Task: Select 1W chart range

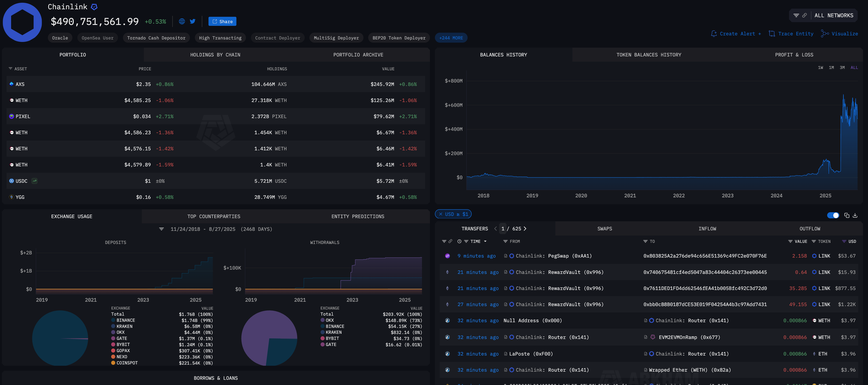Action: [820, 67]
